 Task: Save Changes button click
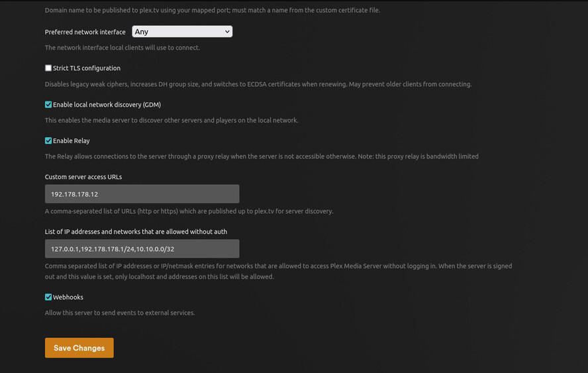click(x=79, y=348)
